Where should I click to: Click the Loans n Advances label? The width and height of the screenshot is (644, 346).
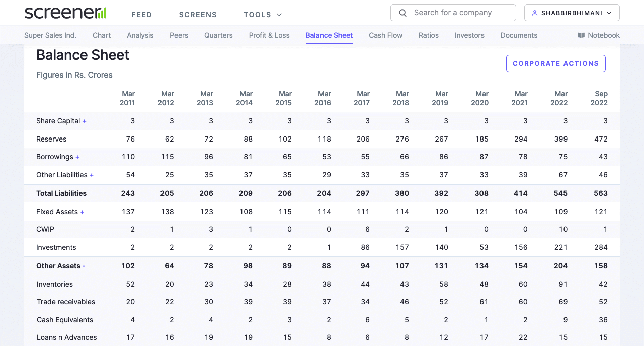pos(67,337)
